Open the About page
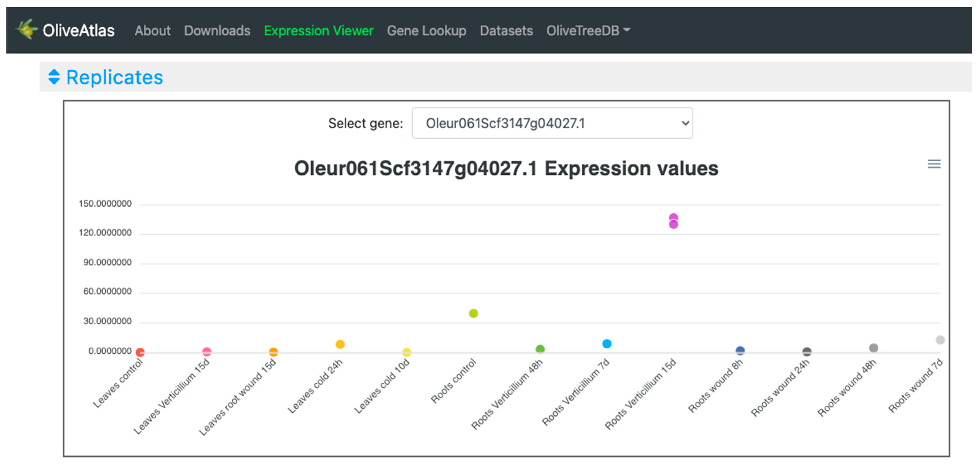 (x=152, y=30)
